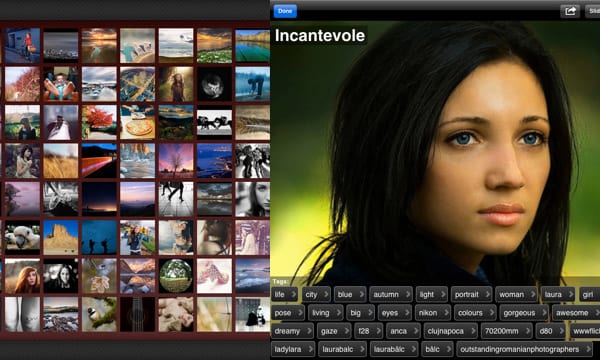600x360 pixels.
Task: Open the glass sphere thumbnail
Action: pos(176,276)
